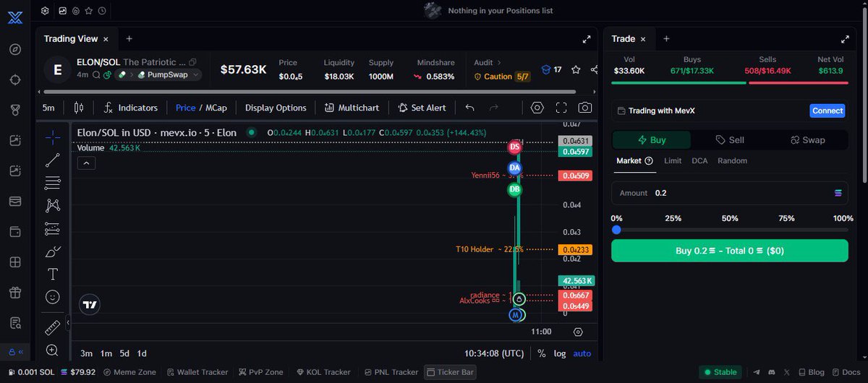The height and width of the screenshot is (383, 868).
Task: Switch chart to MCap mode
Action: (216, 108)
